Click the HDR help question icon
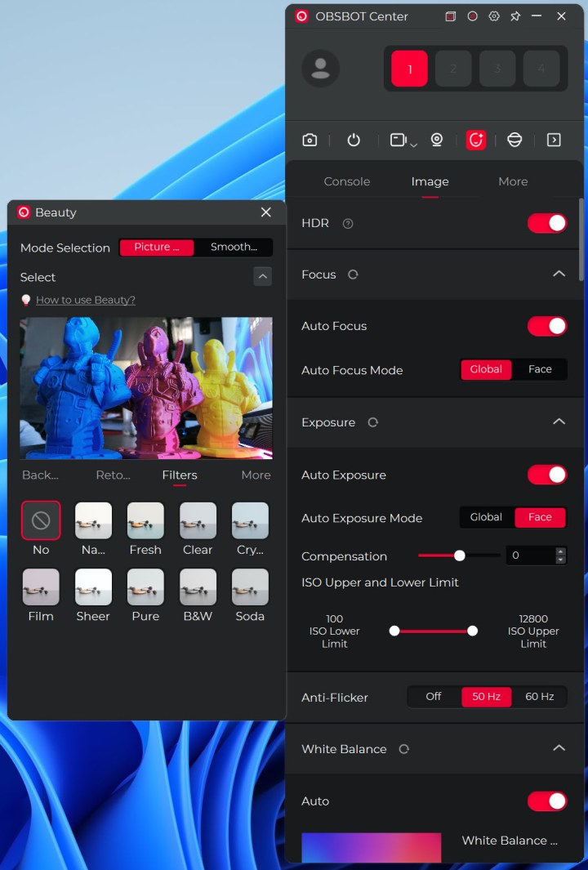This screenshot has height=870, width=588. [x=348, y=223]
